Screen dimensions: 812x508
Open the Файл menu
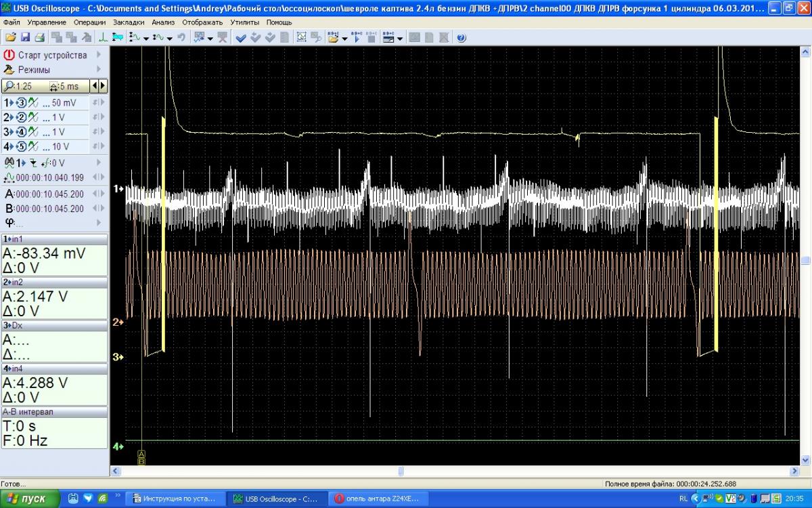[x=12, y=22]
